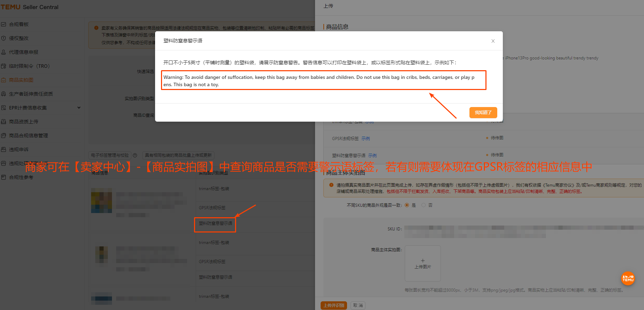The width and height of the screenshot is (644, 310).
Task: Click the help icon next to 电子标签管理与校验
Action: click(135, 155)
